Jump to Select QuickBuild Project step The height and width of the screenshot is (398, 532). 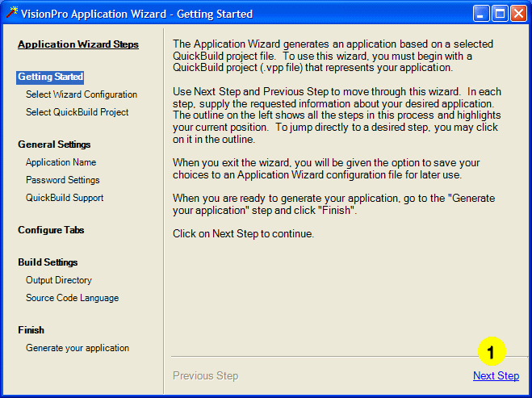(x=77, y=112)
